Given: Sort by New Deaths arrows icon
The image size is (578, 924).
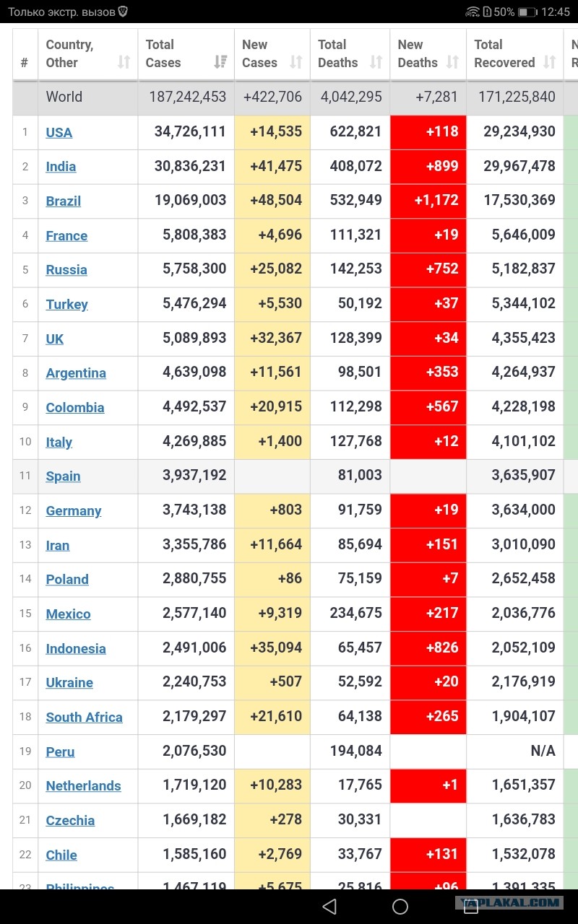Looking at the screenshot, I should (x=452, y=62).
